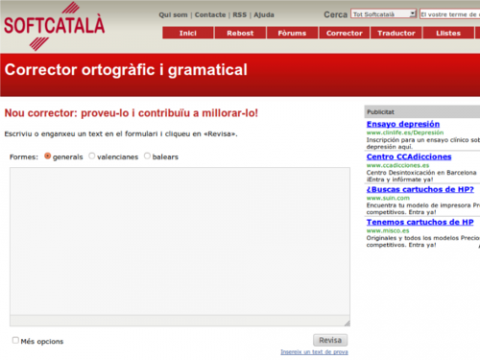Open the Ajuda help link

coord(264,15)
